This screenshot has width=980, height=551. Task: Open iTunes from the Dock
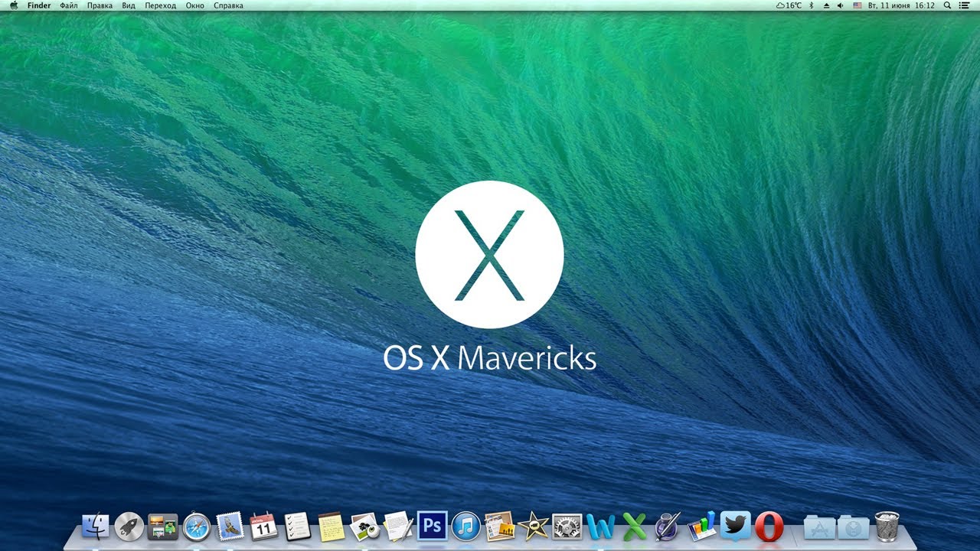pyautogui.click(x=465, y=527)
